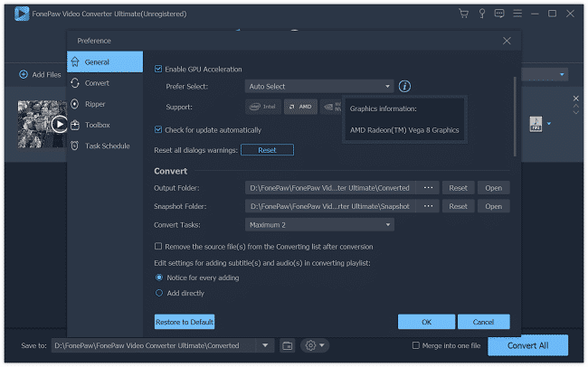Click Restore to Default button
588x367 pixels.
click(185, 322)
